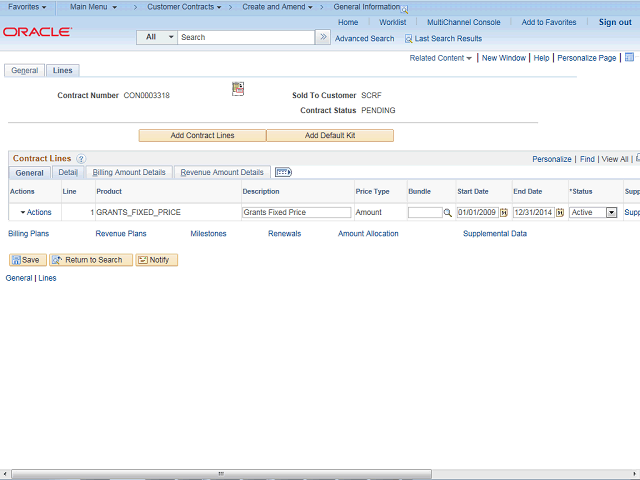Click the scroll left arrow of horizontal scrollbar
Image resolution: width=640 pixels, height=480 pixels.
[4, 473]
